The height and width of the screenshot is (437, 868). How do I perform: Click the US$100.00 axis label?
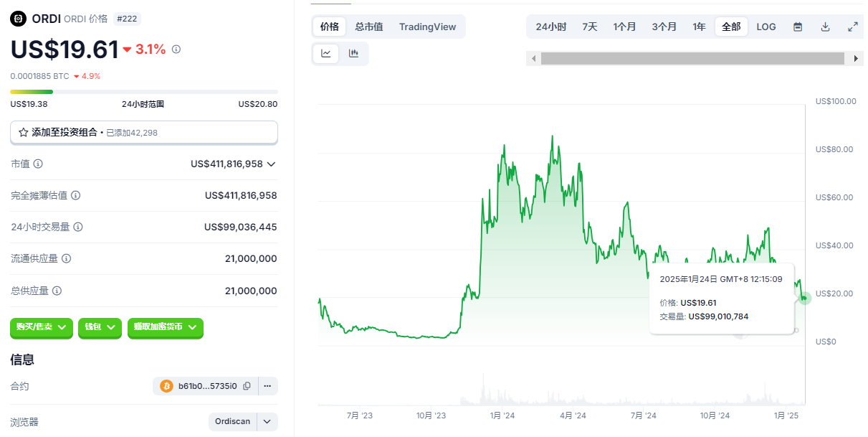click(x=836, y=101)
